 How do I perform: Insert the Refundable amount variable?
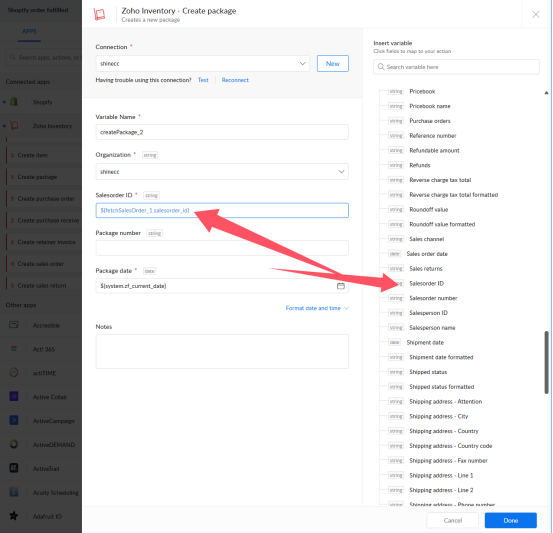pos(434,151)
